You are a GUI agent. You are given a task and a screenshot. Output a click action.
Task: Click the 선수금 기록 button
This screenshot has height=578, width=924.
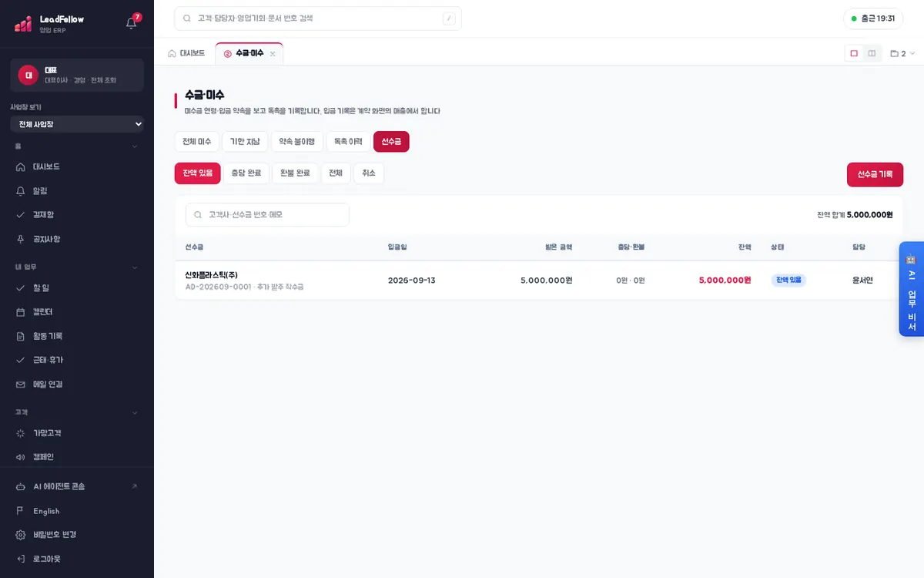tap(875, 175)
